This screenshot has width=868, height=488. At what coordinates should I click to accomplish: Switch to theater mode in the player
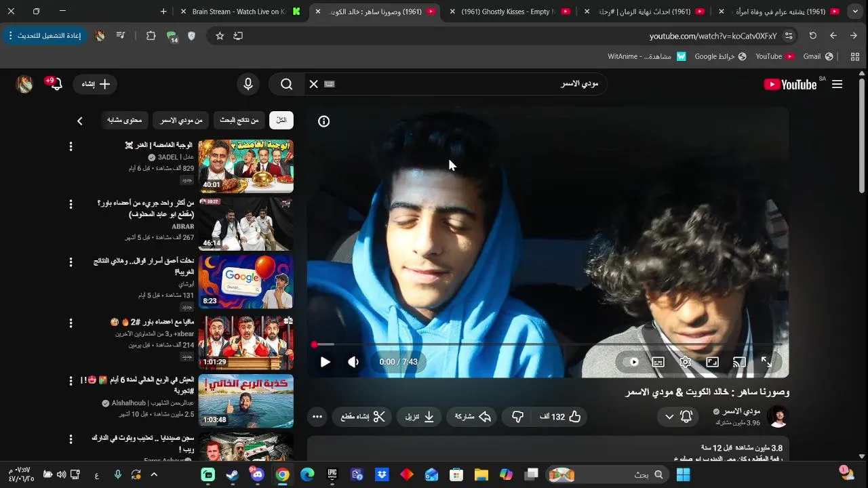tap(713, 362)
